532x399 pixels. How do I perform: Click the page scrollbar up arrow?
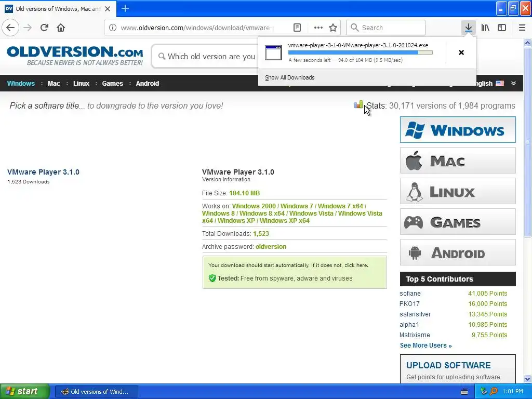point(527,43)
